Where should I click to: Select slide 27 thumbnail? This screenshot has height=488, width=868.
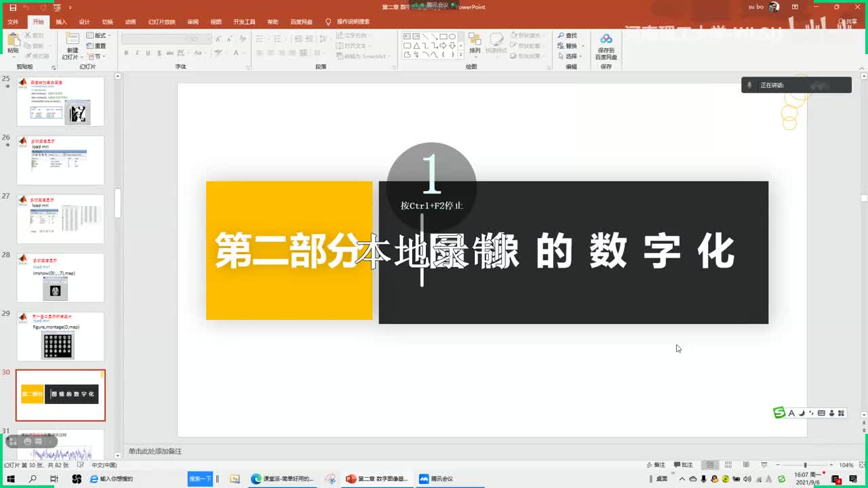pos(60,219)
